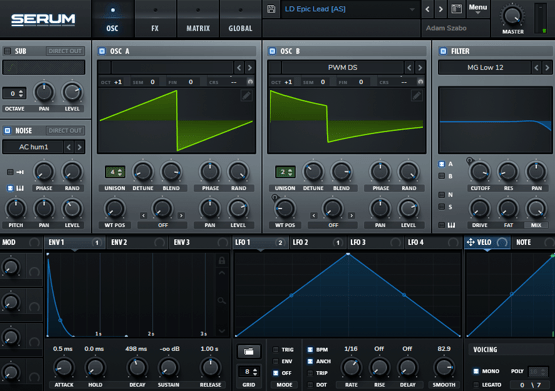Open the Menu dropdown
This screenshot has height=391, width=555.
click(x=478, y=9)
